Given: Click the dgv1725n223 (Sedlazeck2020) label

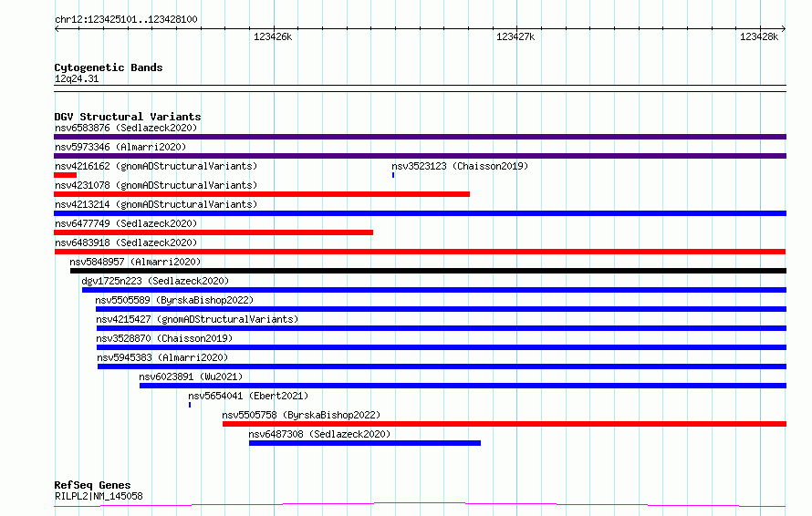Looking at the screenshot, I should pos(155,281).
